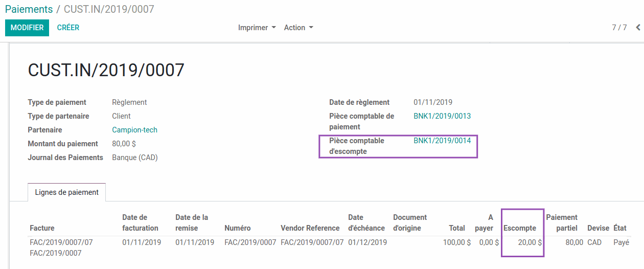The width and height of the screenshot is (644, 269).
Task: Click the 20,00 $ escompte cell
Action: (530, 242)
